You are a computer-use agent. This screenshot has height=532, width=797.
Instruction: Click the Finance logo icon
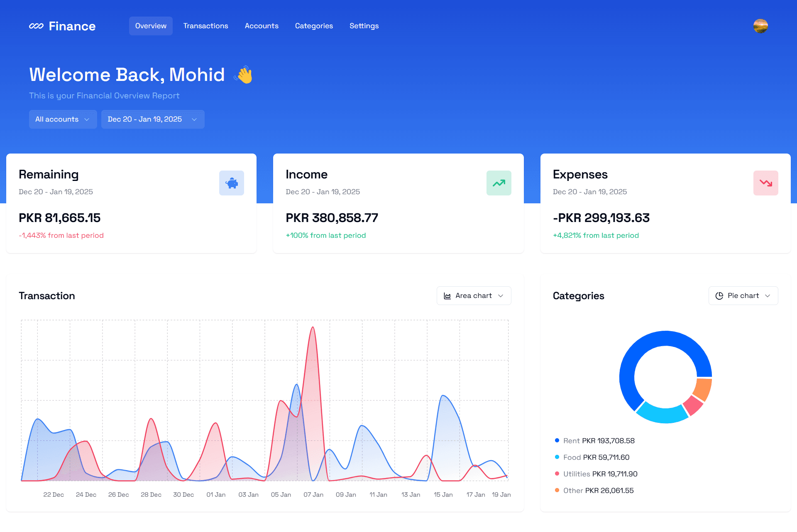pos(37,26)
